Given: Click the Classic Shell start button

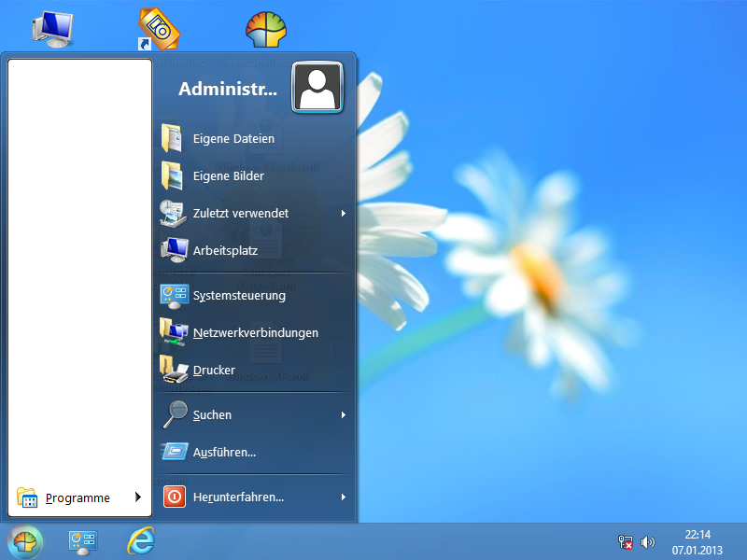Looking at the screenshot, I should 25,542.
